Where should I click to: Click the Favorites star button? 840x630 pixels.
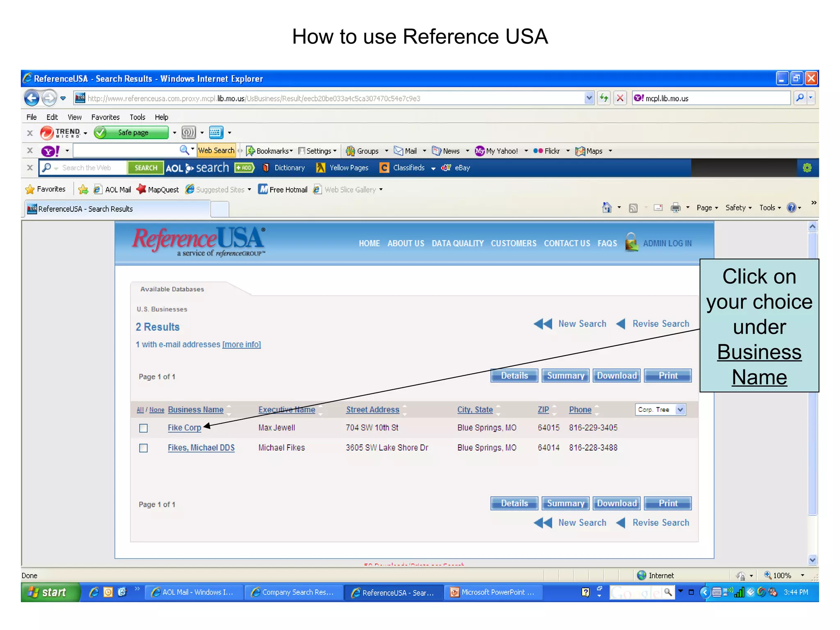46,189
